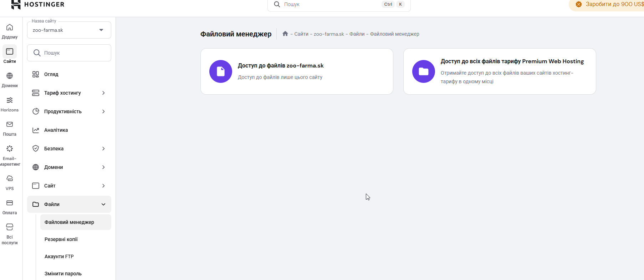
Task: Open VPS icon in left rail
Action: click(10, 179)
